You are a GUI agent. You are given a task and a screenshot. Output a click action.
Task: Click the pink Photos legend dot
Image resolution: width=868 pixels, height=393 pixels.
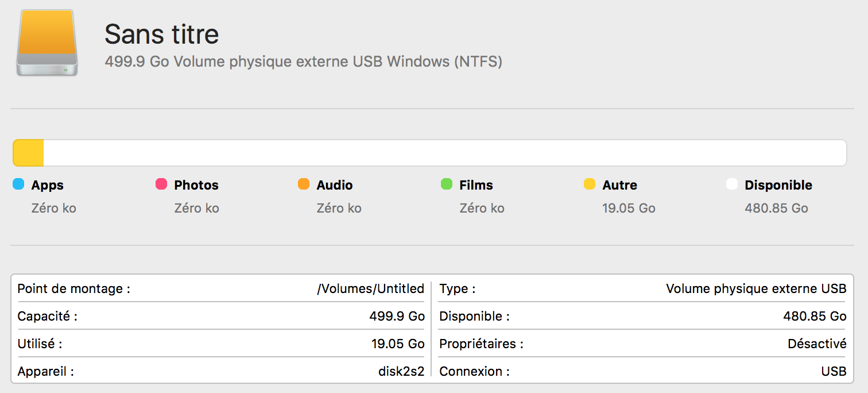[161, 184]
